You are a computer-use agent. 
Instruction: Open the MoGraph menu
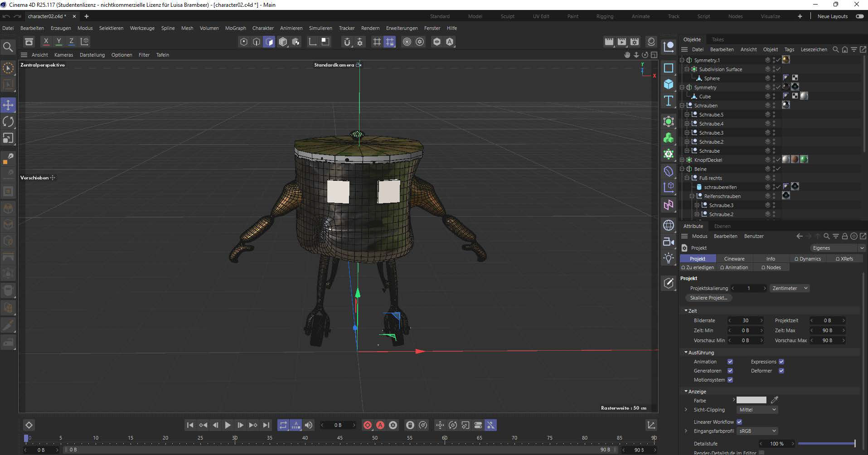coord(235,28)
